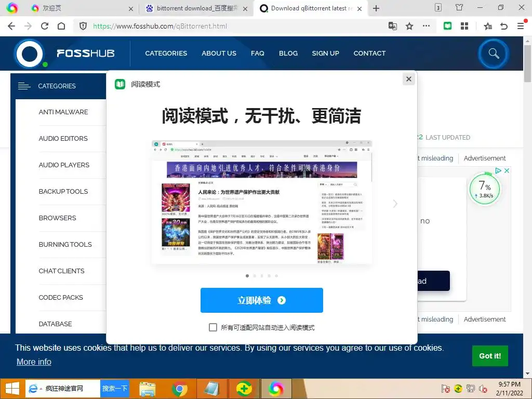Click the download speed 7% floating widget

click(x=485, y=189)
